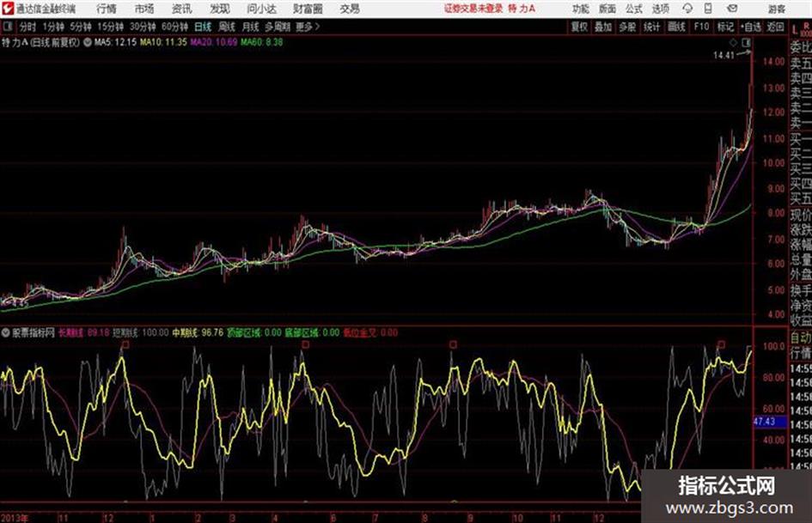Open the 版面 menu

coord(607,9)
